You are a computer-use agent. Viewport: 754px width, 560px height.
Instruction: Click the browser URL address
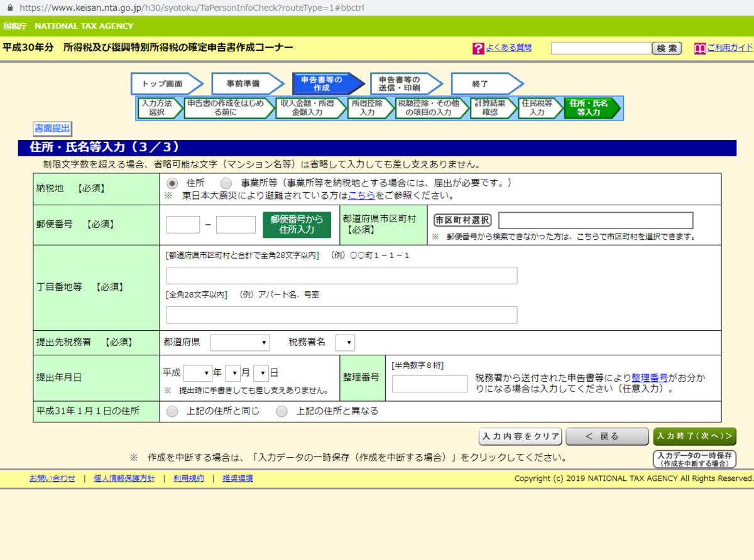pyautogui.click(x=192, y=9)
